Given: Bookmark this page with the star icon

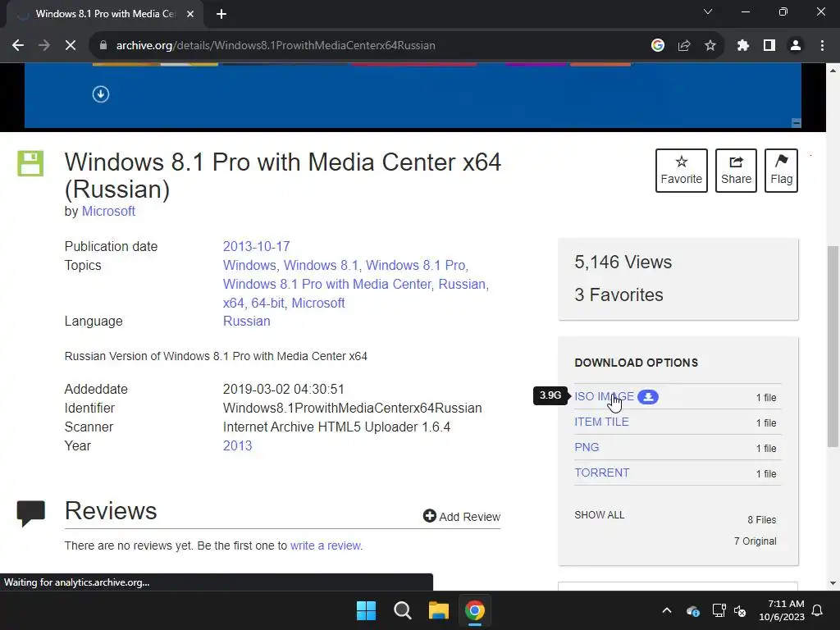Looking at the screenshot, I should click(710, 46).
